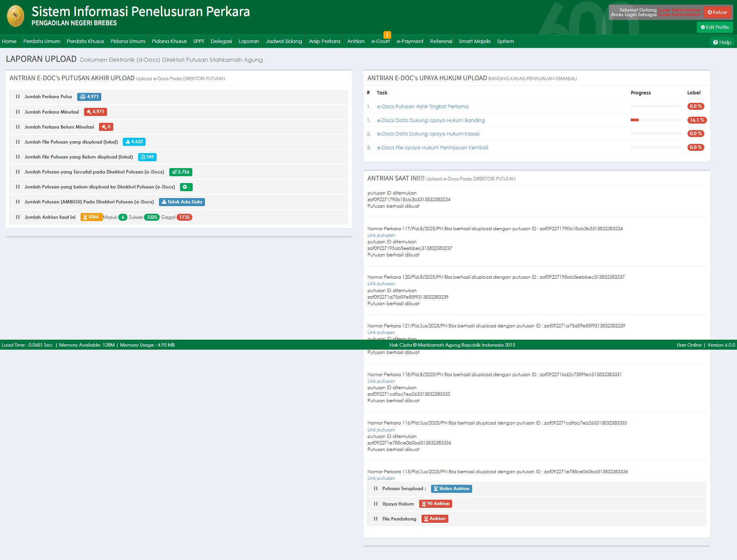Click the 4.971 Jumlah Perkara Putus badge
Viewport: 737px width, 560px height.
[x=89, y=97]
